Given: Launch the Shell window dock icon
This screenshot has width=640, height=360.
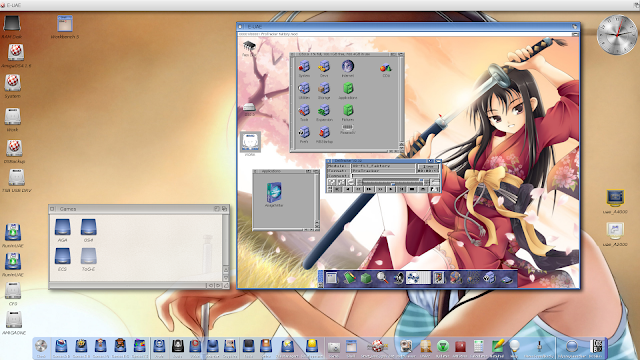Looking at the screenshot, I should pyautogui.click(x=351, y=346).
